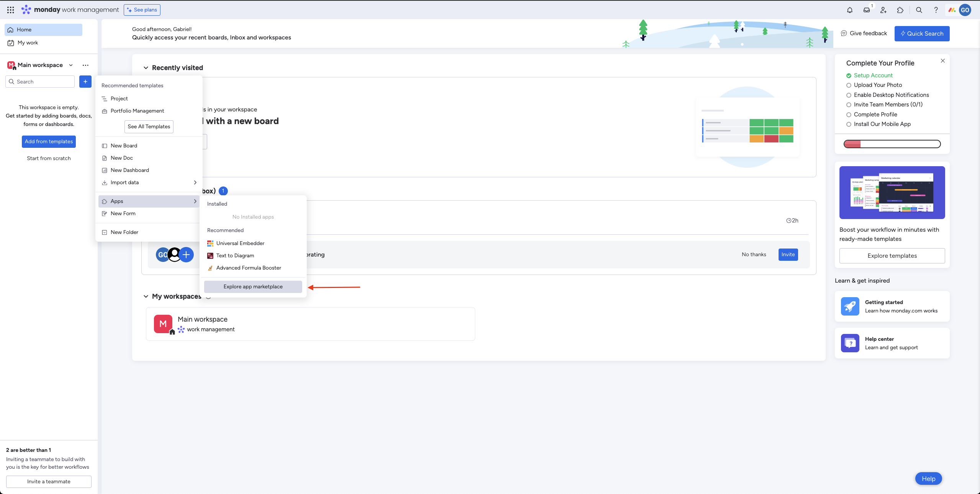
Task: Click the colored board illustration in Recently visited
Action: tap(748, 127)
